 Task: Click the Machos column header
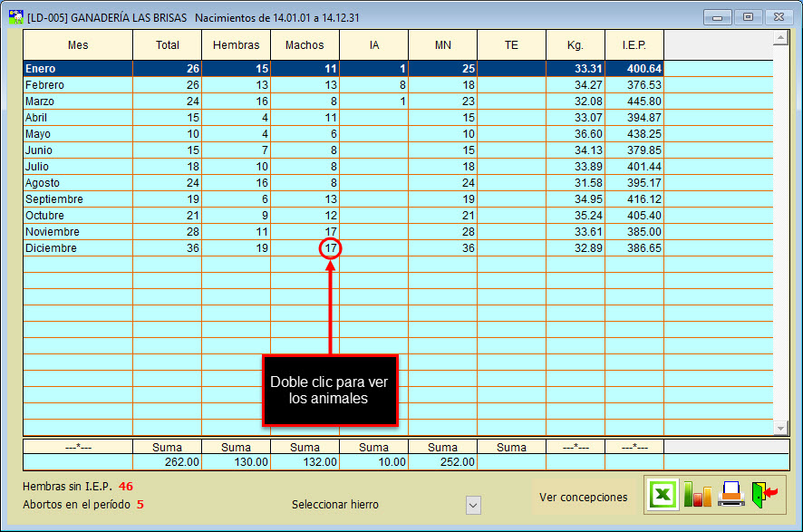point(305,45)
